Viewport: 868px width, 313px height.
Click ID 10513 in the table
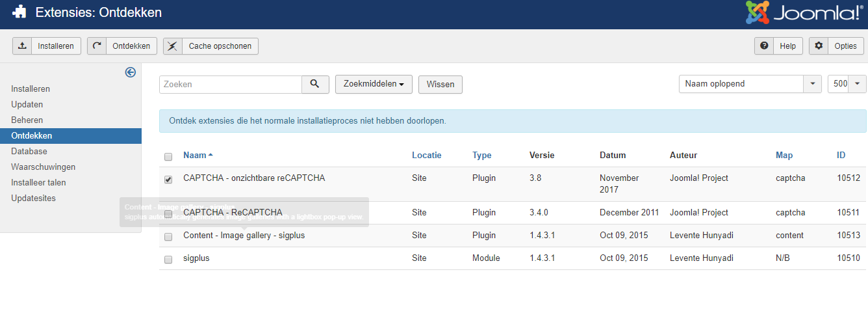tap(849, 236)
